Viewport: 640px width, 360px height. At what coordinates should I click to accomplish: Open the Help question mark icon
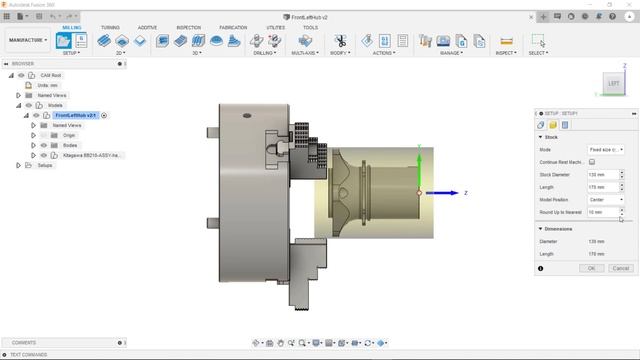[x=612, y=16]
